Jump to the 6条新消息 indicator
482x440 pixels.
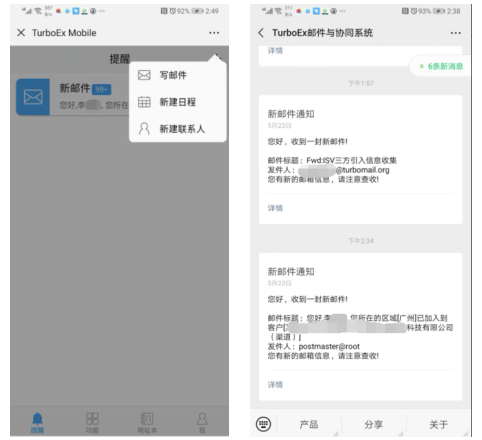[441, 66]
